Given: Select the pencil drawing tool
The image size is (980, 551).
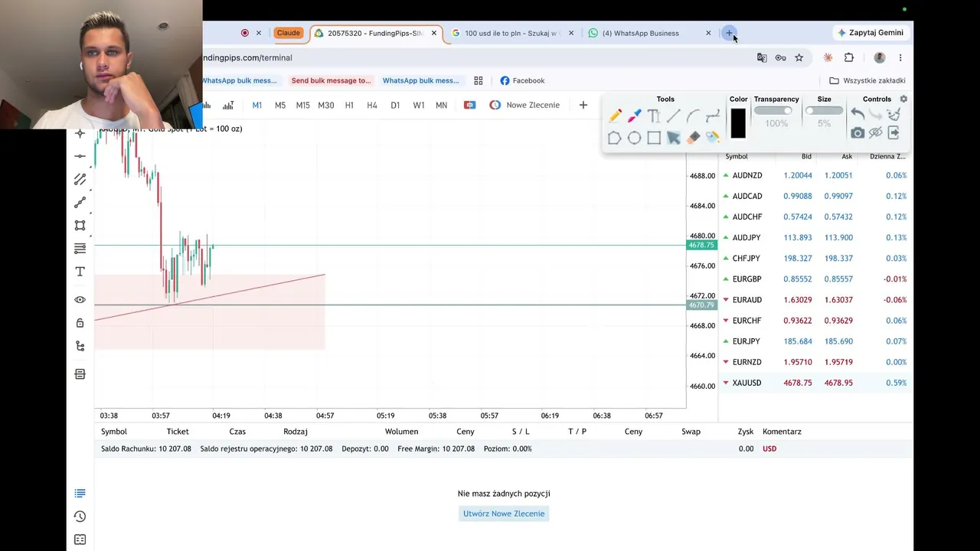Looking at the screenshot, I should tap(615, 116).
